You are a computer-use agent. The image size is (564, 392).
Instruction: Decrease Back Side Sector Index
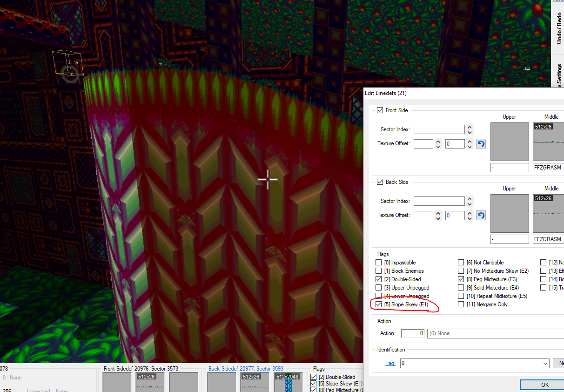[470, 204]
